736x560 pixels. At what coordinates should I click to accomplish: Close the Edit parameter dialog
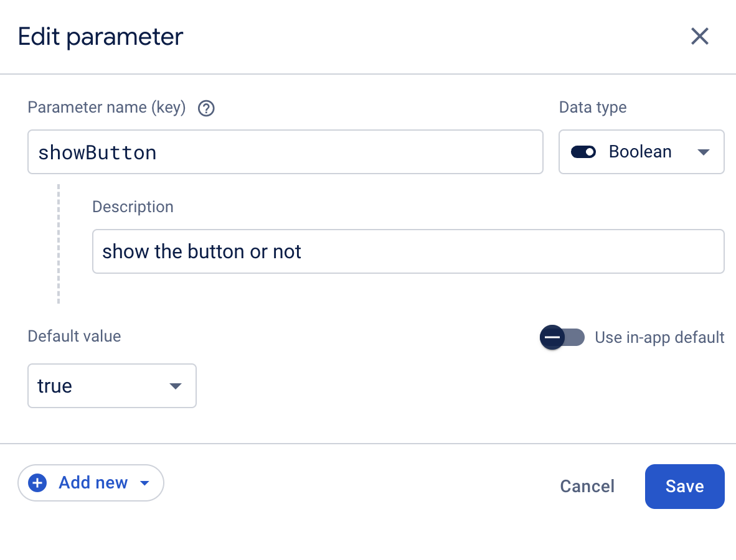tap(700, 37)
